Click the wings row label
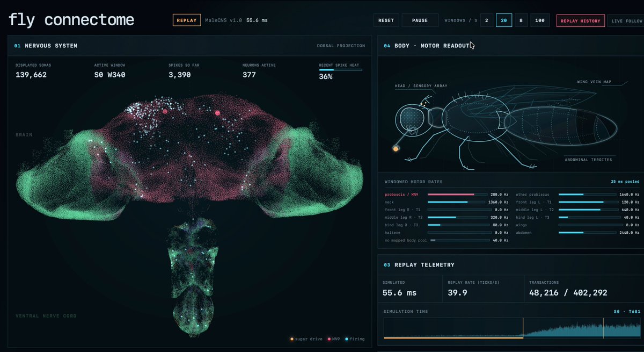The image size is (644, 352). click(522, 225)
